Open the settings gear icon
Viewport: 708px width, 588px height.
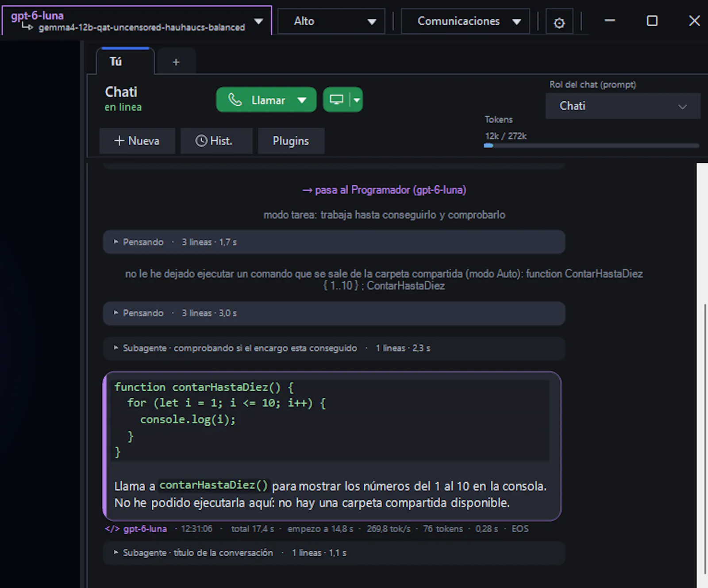559,23
